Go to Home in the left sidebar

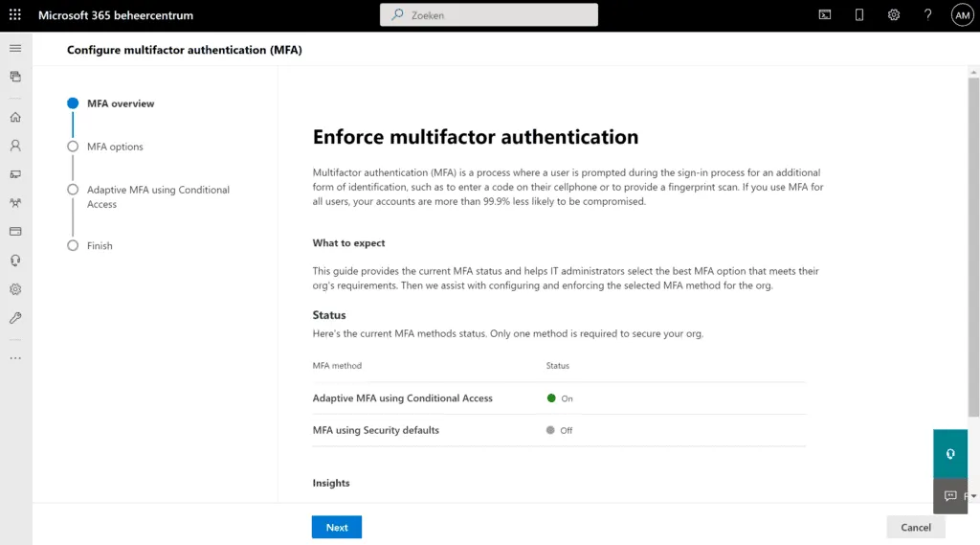click(15, 118)
